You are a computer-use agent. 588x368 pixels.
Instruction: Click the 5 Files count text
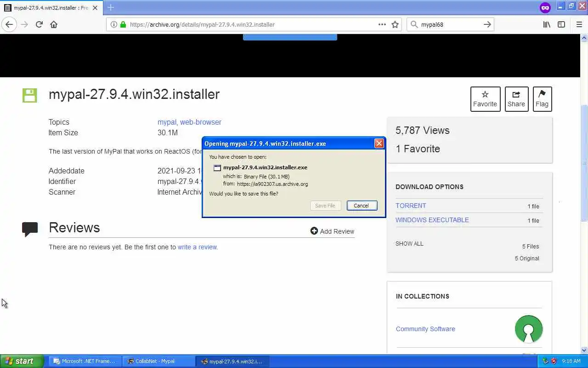(x=531, y=247)
